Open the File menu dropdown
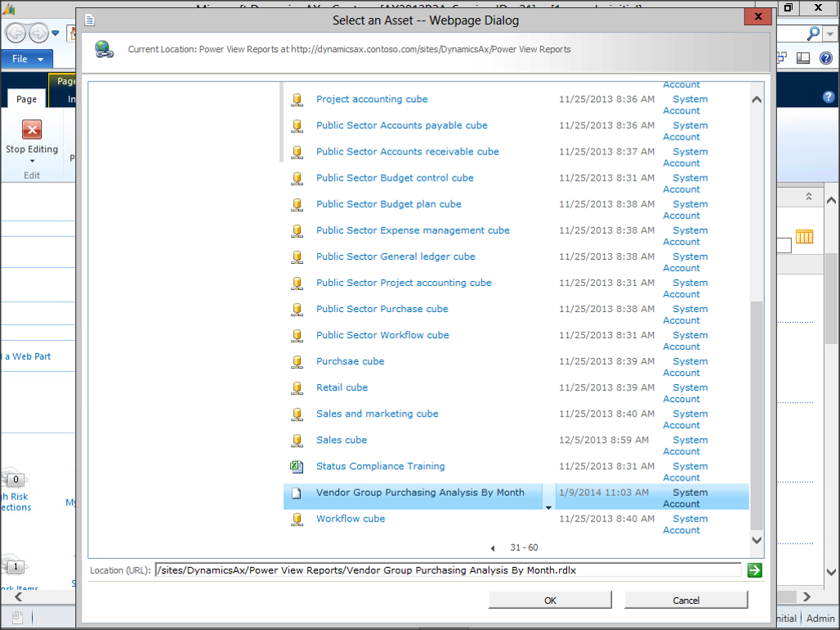Image resolution: width=840 pixels, height=630 pixels. (x=26, y=59)
